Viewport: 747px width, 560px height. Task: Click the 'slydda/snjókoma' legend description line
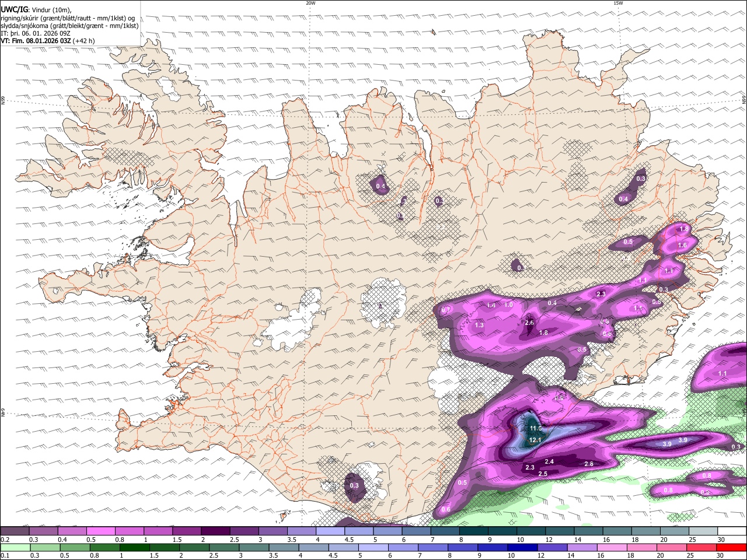pos(70,26)
